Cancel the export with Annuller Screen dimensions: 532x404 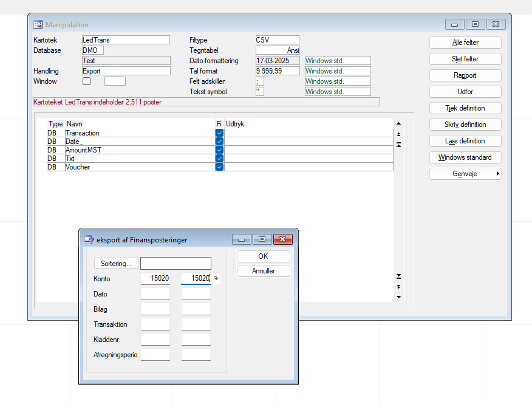pyautogui.click(x=264, y=271)
